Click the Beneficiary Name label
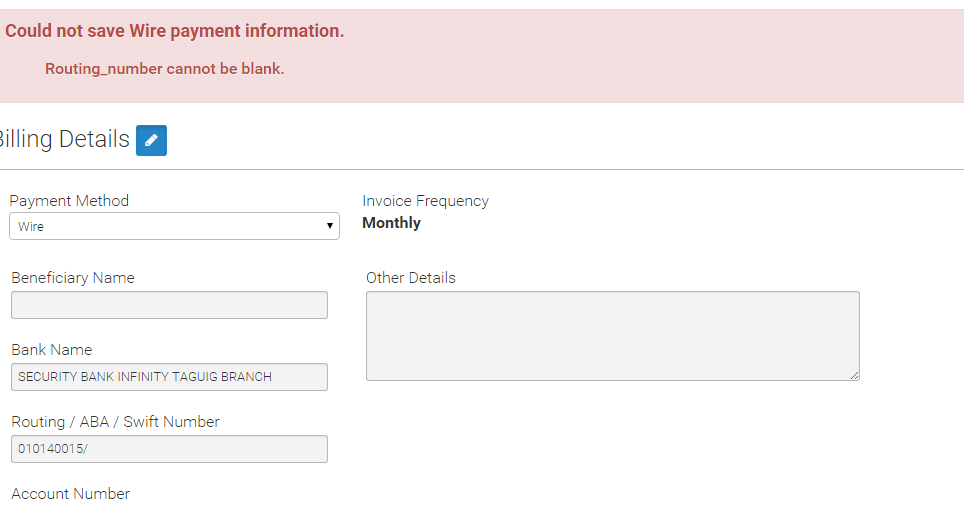This screenshot has height=506, width=964. pos(73,278)
